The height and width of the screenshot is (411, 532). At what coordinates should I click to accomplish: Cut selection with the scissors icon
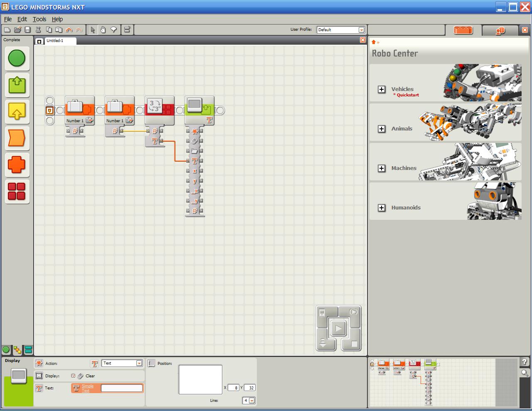[x=38, y=30]
